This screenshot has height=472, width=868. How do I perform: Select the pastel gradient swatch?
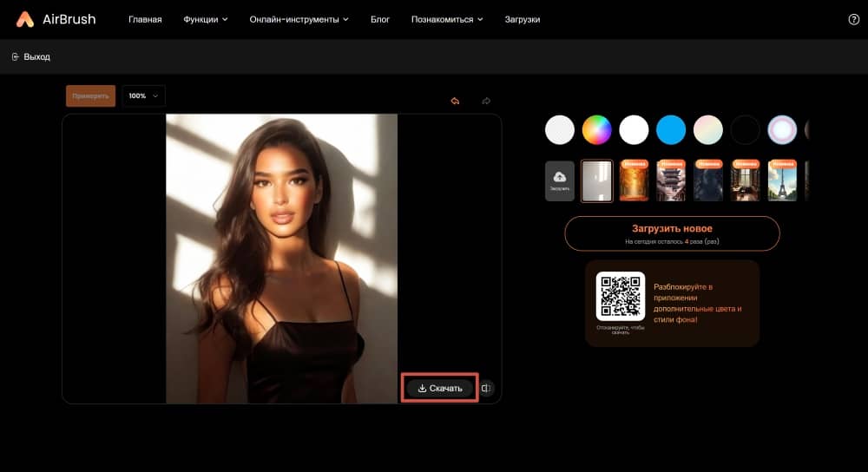coord(708,130)
